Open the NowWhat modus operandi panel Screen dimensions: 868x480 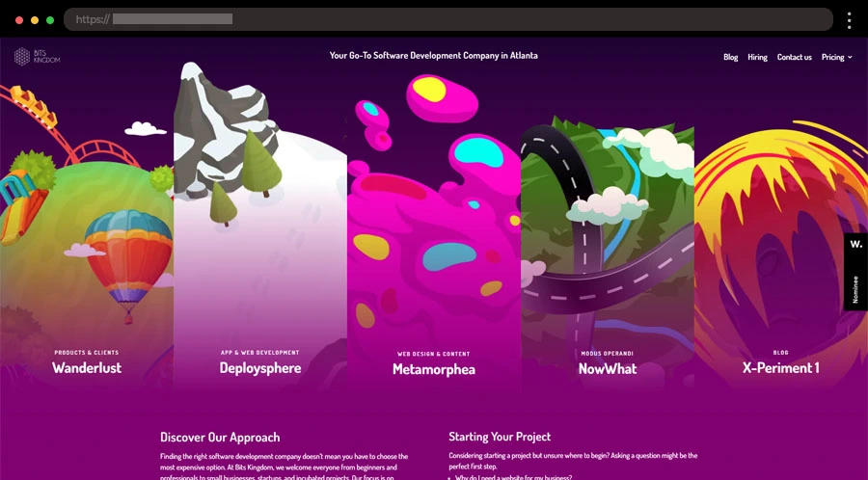608,367
